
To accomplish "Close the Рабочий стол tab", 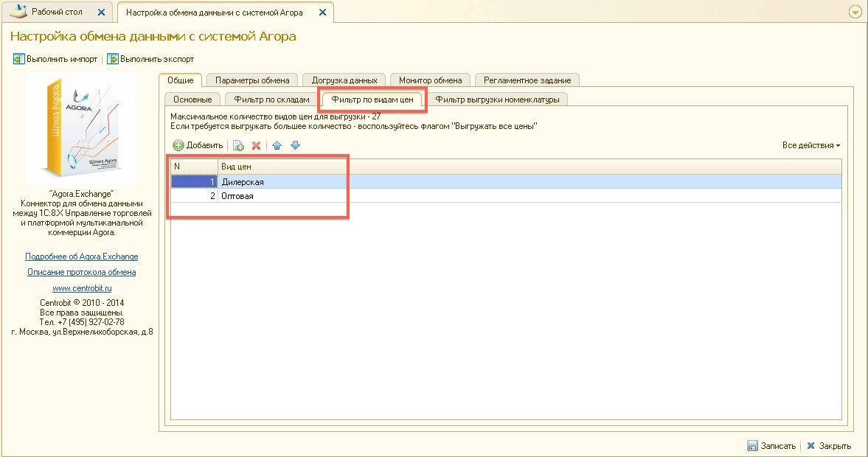I will pos(102,13).
